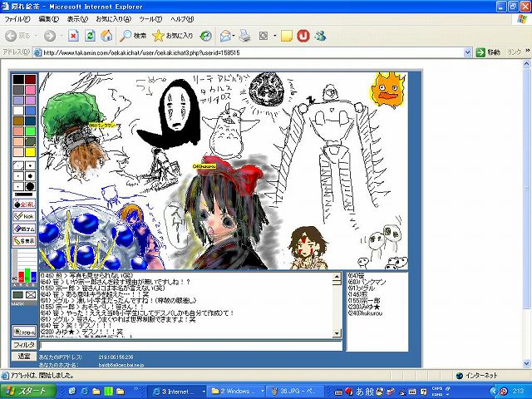Expand the リンク links bar chevron

[528, 52]
